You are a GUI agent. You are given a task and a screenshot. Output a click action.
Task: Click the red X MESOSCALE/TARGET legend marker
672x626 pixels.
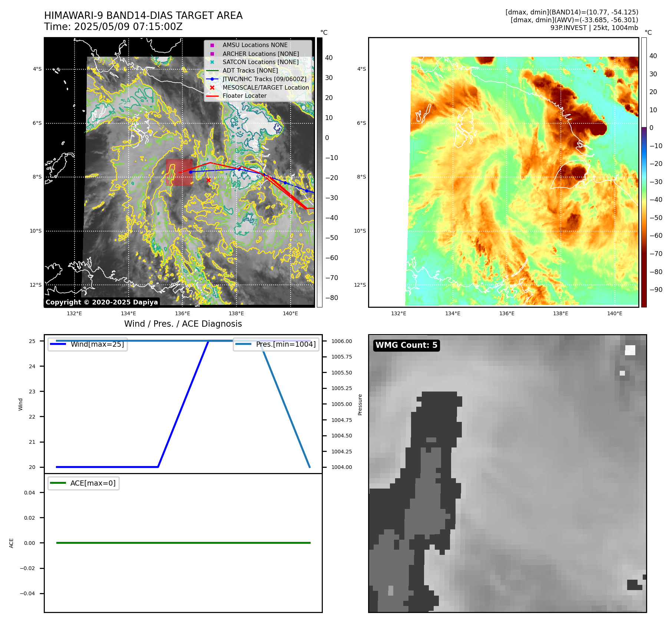212,88
